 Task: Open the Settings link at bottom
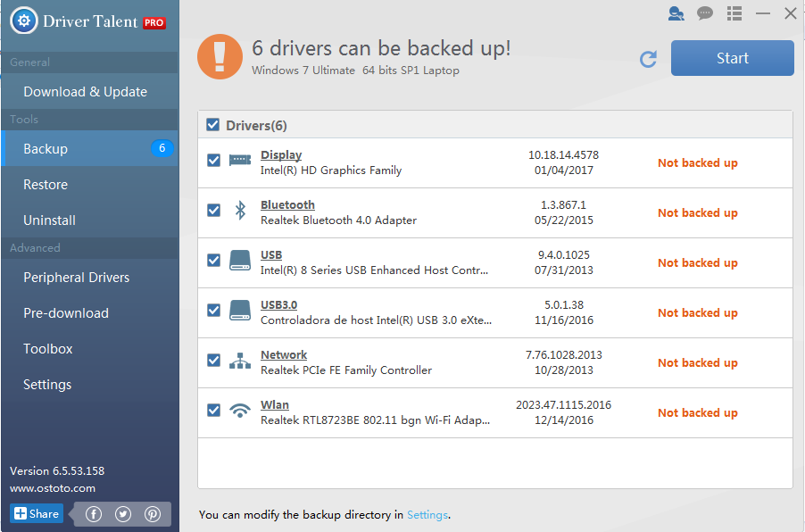click(x=427, y=514)
